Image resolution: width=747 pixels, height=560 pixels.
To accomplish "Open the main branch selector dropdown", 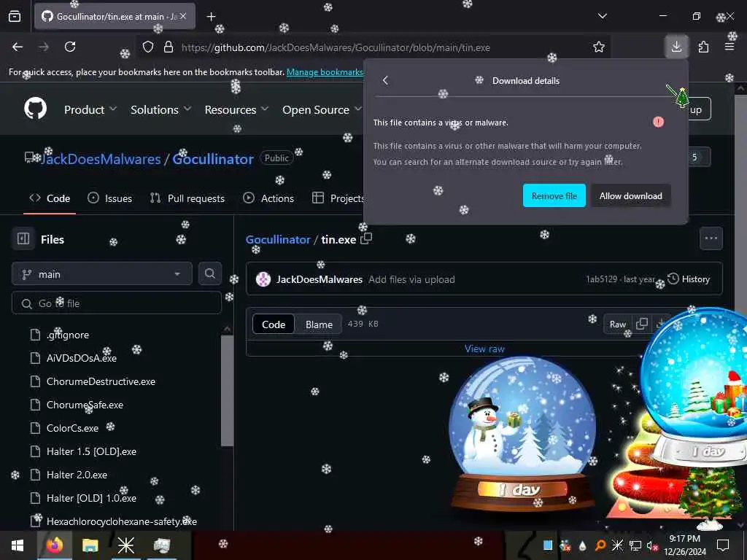I will click(102, 274).
